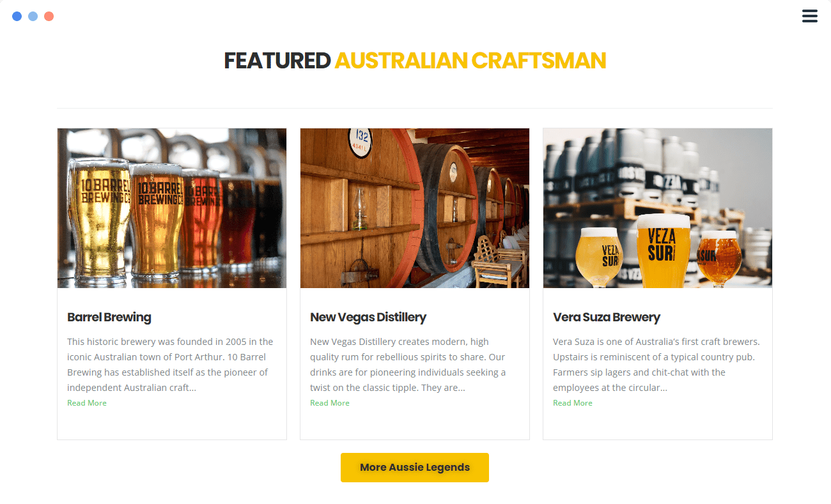Select the New Vegas Distillery description paragraph
This screenshot has width=831, height=504.
point(409,365)
